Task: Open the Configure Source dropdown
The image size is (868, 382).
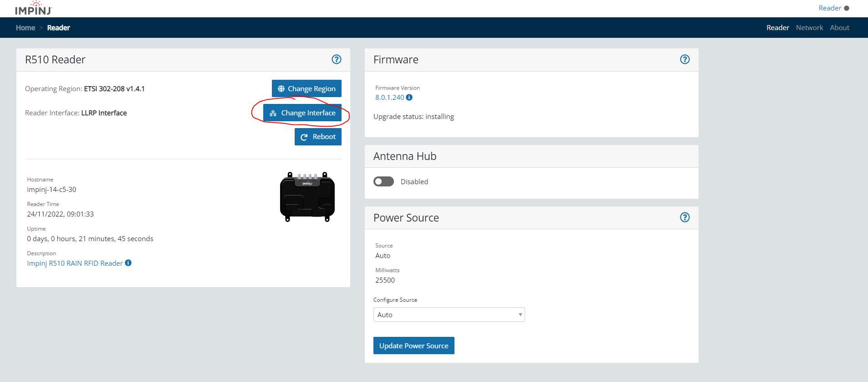Action: (449, 315)
